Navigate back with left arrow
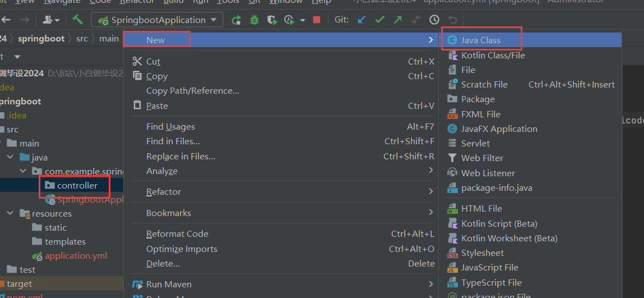Viewport: 644px width, 298px height. 6,20
